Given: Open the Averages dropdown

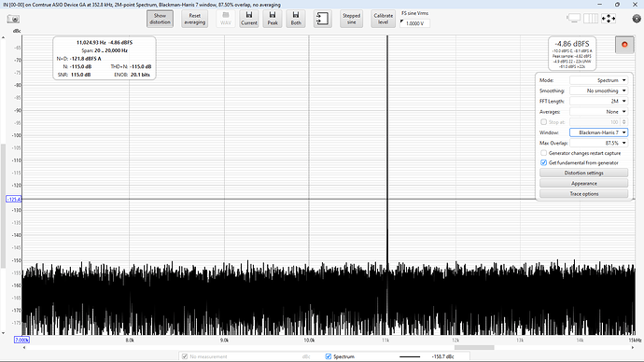Looking at the screenshot, I should 598,112.
